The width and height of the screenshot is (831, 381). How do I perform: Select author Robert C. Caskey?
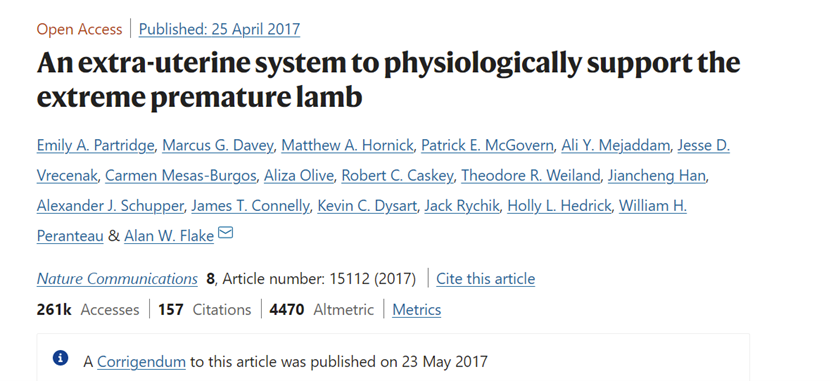[397, 175]
